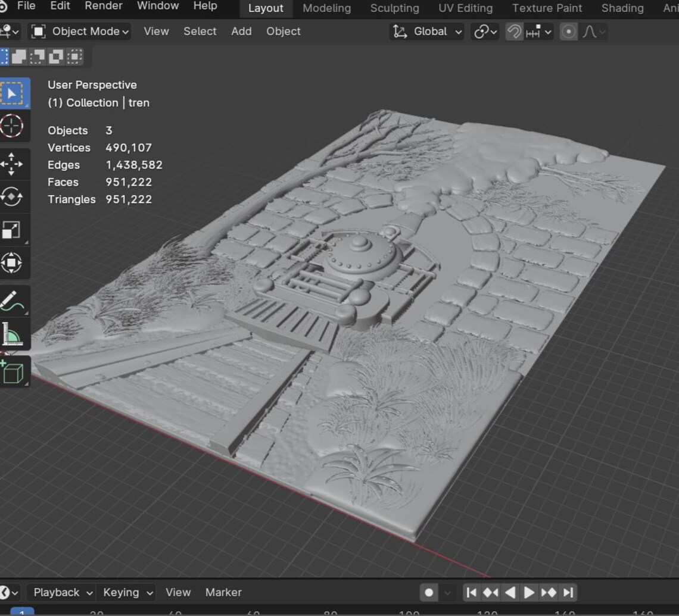Play the animation in reverse
This screenshot has width=679, height=616.
click(x=510, y=592)
